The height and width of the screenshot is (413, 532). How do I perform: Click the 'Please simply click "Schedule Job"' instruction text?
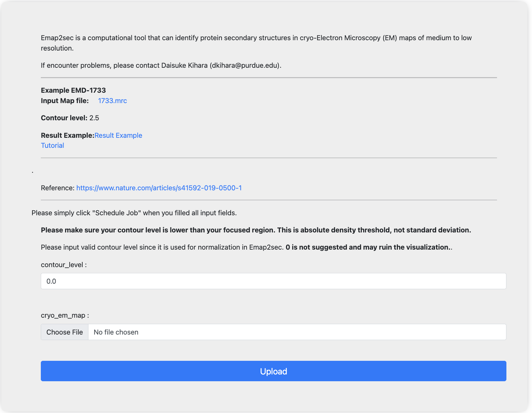pos(134,213)
